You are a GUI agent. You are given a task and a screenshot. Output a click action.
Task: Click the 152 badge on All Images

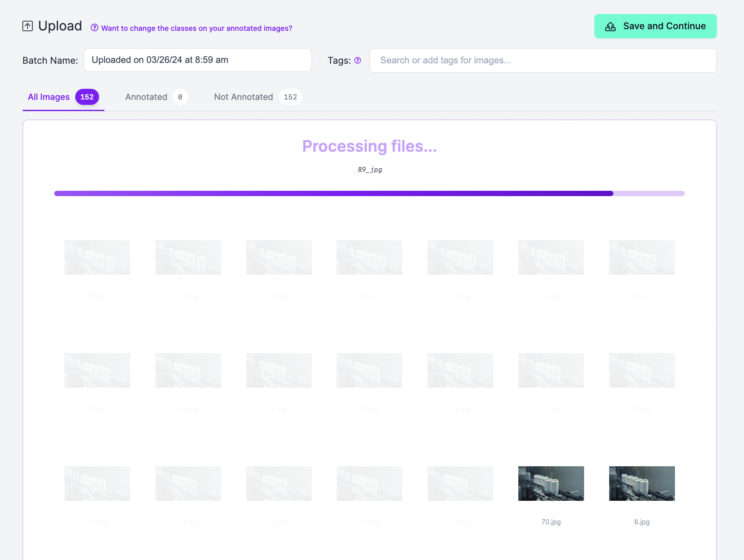pyautogui.click(x=87, y=97)
